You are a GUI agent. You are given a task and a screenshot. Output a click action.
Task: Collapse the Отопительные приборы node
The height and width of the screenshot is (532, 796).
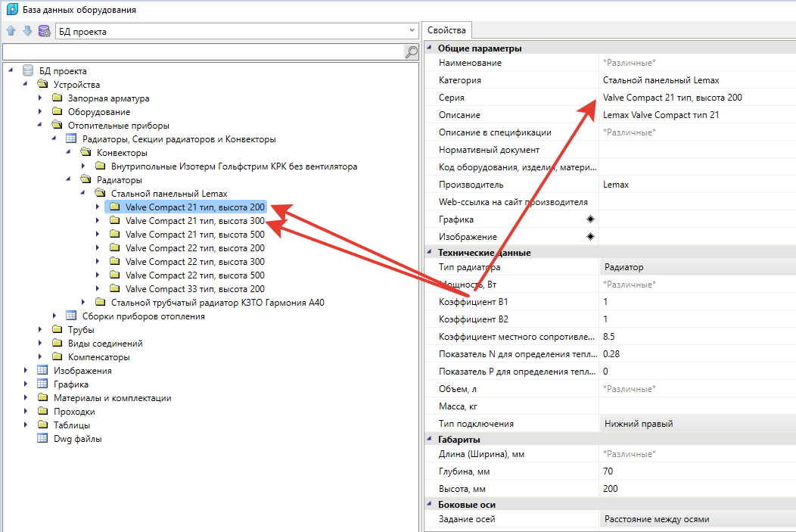pos(39,124)
